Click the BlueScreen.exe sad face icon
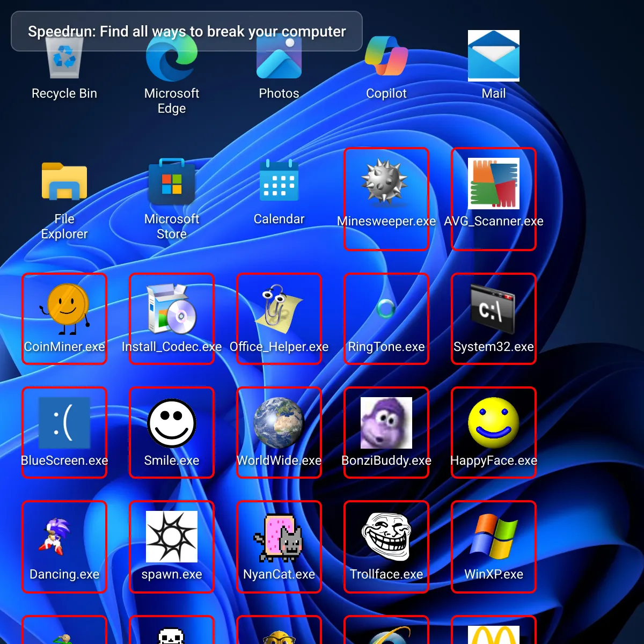Screen dimensions: 644x644 [x=64, y=423]
